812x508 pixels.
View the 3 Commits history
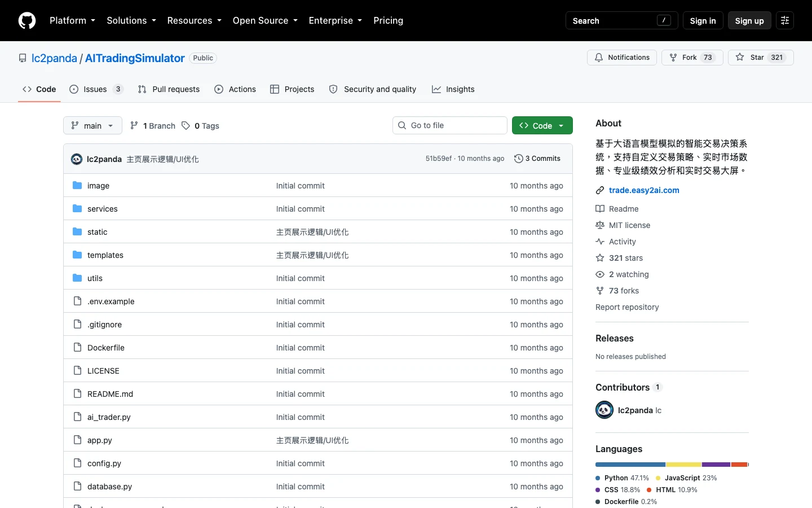537,159
